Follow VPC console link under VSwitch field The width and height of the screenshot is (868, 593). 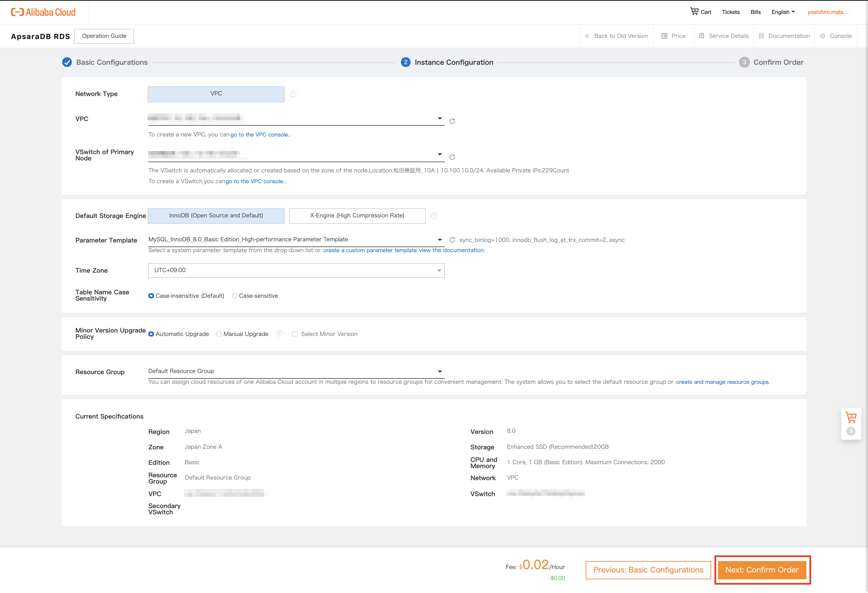[x=255, y=181]
